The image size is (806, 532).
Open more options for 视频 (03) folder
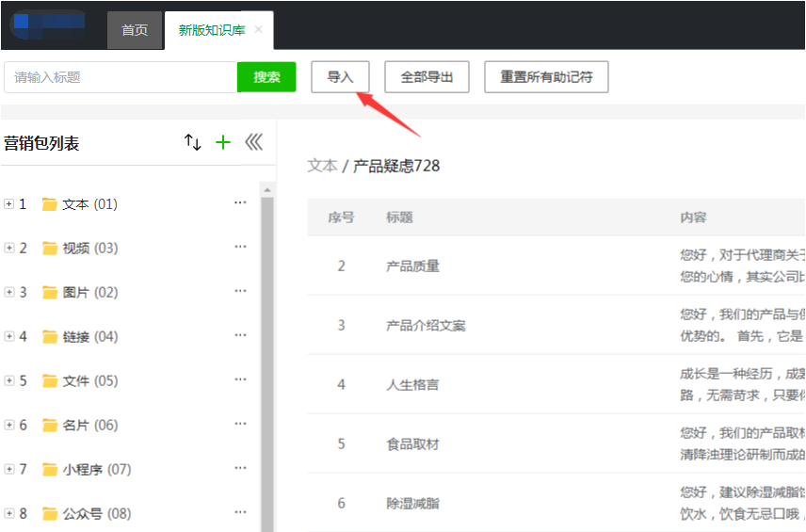[x=240, y=248]
